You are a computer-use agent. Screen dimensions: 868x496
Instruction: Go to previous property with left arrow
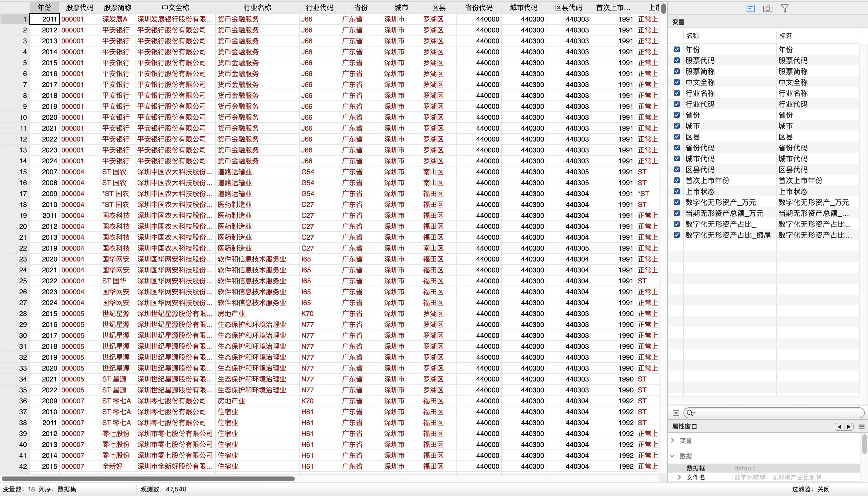[839, 427]
